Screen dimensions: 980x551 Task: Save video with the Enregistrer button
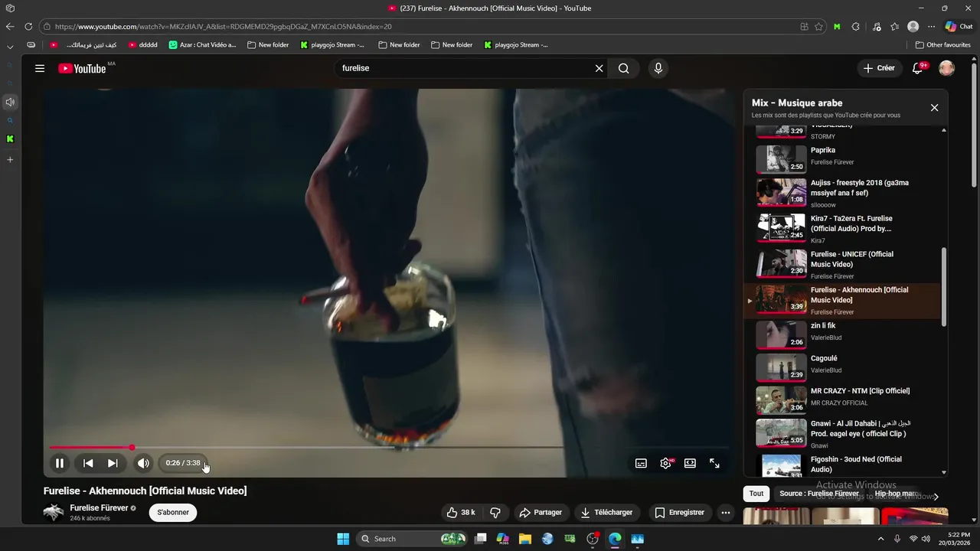(x=679, y=512)
